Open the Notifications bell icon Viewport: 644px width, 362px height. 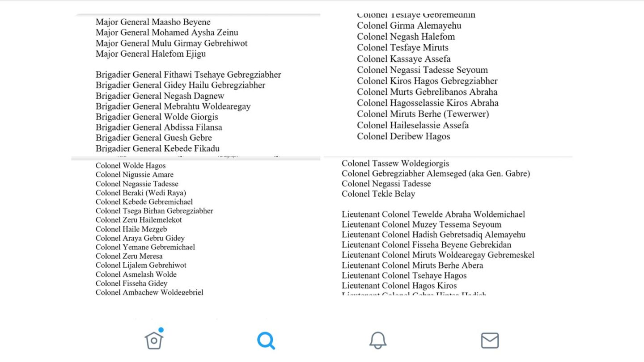click(378, 341)
